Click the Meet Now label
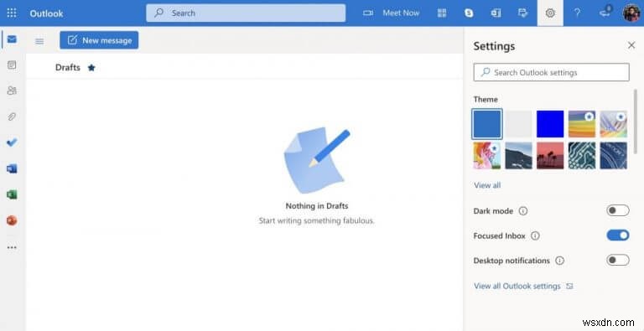644x331 pixels. [401, 13]
